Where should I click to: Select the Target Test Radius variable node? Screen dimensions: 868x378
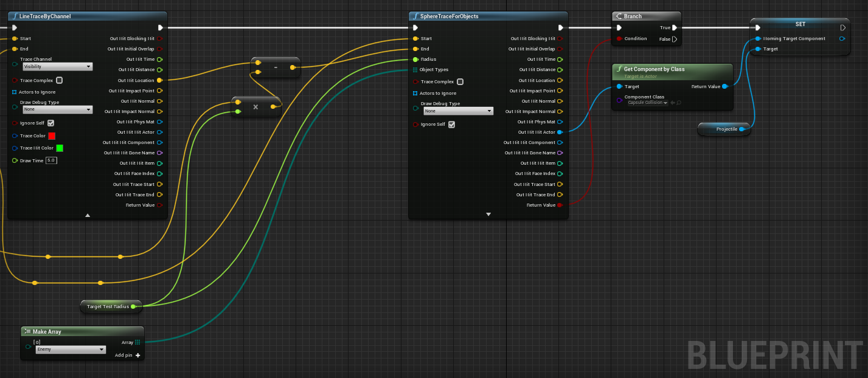[x=108, y=307]
